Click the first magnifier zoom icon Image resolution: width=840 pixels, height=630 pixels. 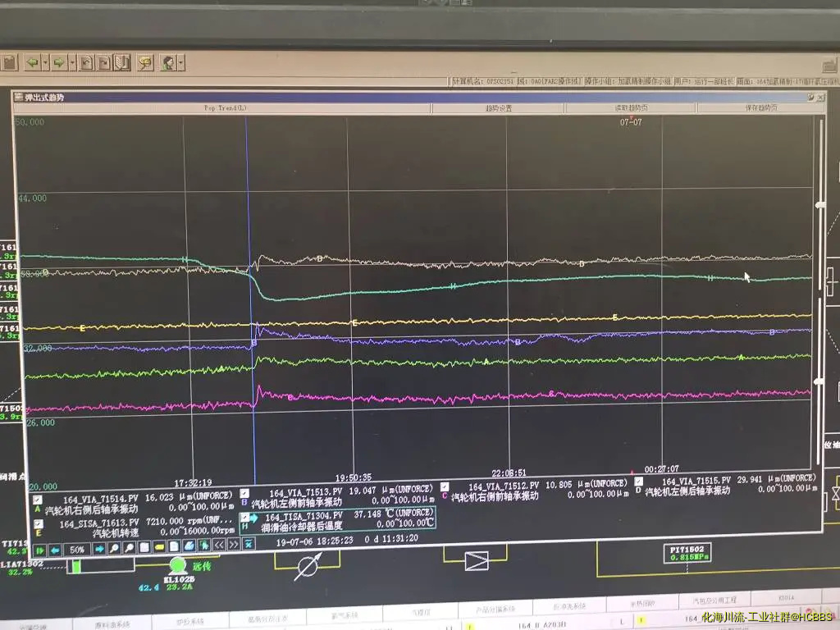pyautogui.click(x=115, y=548)
